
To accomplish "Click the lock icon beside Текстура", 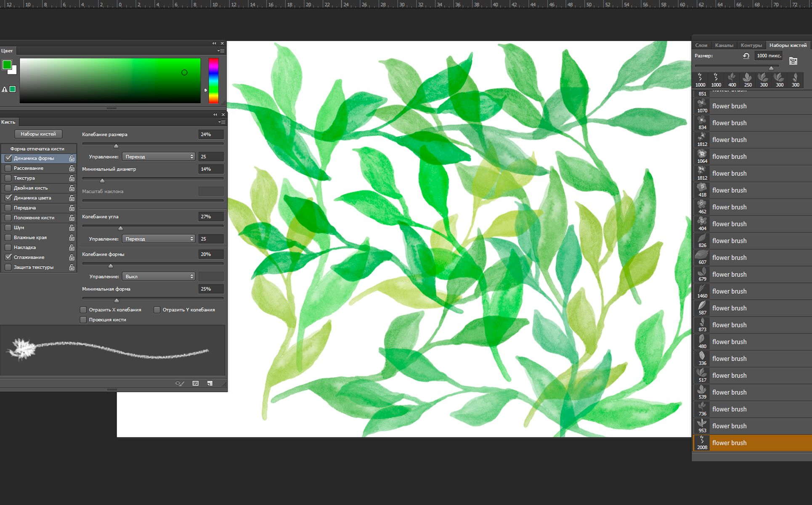I will (x=72, y=178).
